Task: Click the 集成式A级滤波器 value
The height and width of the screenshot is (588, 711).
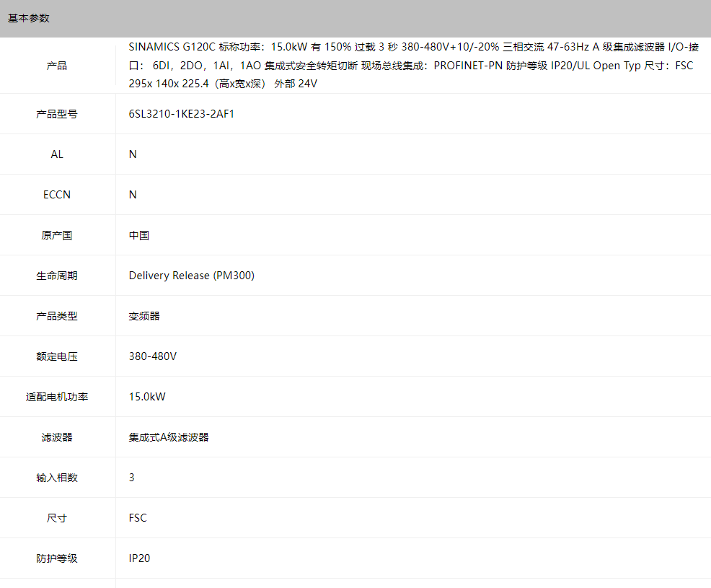Action: (168, 437)
